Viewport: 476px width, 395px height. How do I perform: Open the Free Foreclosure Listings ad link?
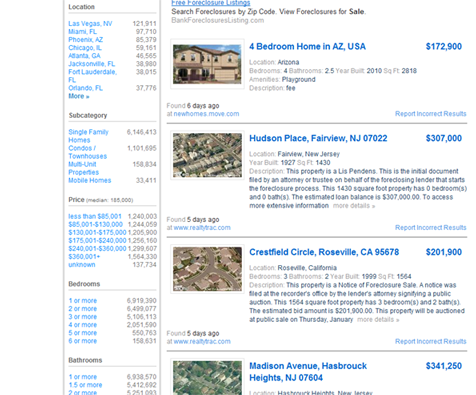pos(211,3)
